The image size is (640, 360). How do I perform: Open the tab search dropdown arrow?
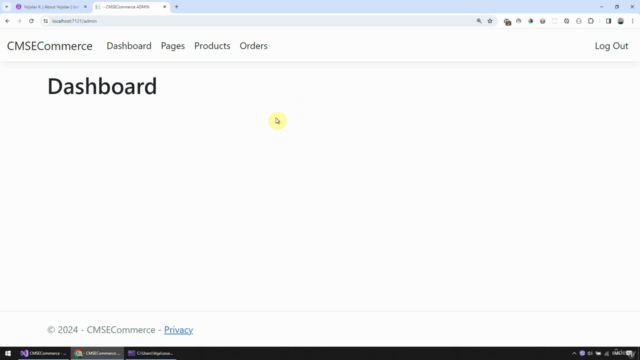[x=7, y=7]
